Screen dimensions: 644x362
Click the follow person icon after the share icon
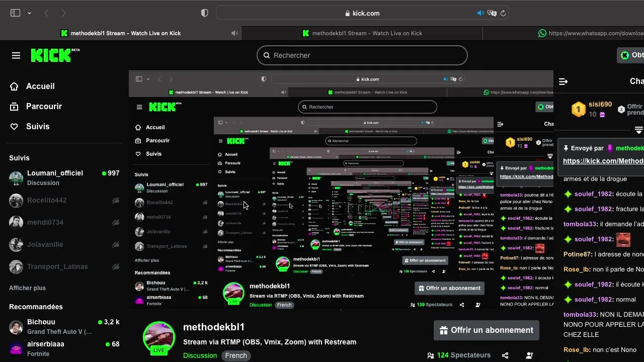click(529, 355)
